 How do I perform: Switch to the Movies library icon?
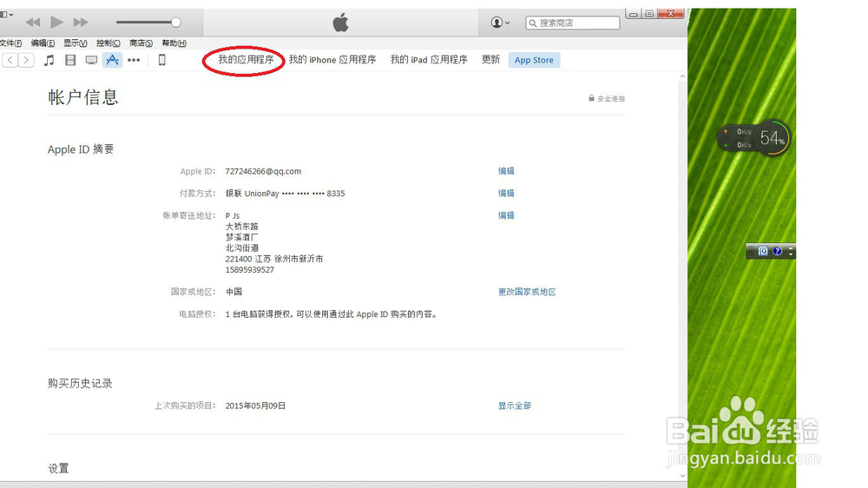70,60
